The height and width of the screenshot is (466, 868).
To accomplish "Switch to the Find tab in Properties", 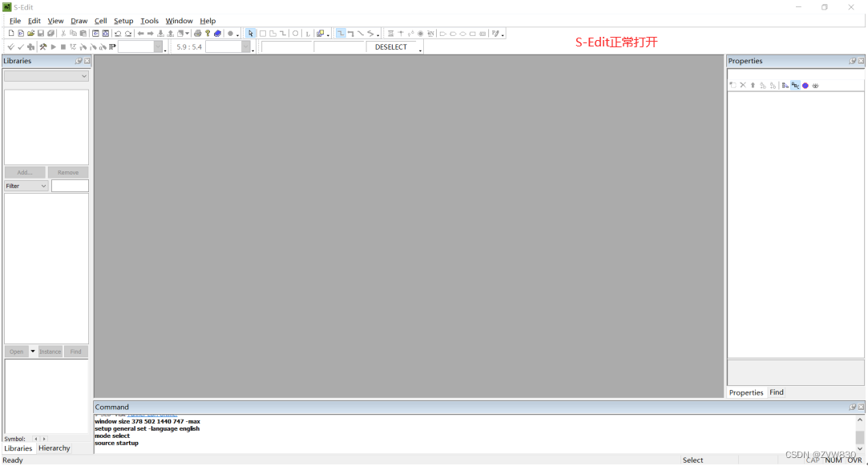I will click(777, 392).
